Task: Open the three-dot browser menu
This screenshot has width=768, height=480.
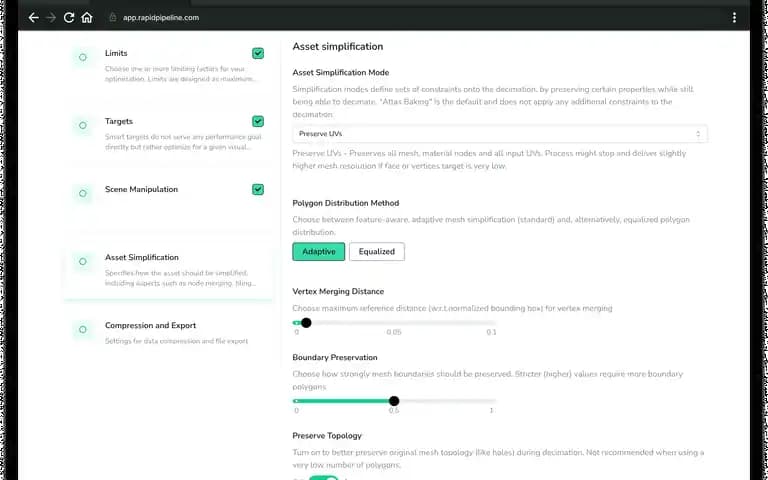Action: [x=734, y=18]
